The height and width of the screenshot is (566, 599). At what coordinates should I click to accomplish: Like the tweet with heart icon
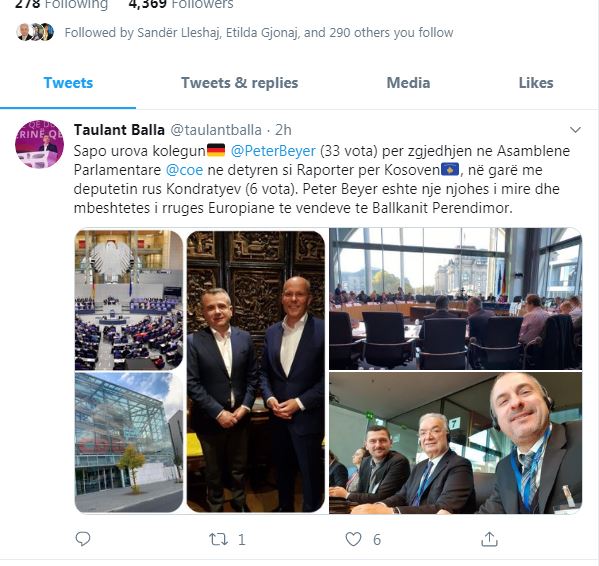point(353,539)
